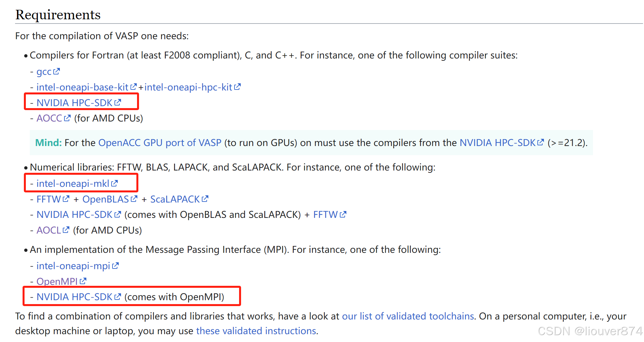Click 'Compilers for Fortran' bullet text
The image size is (644, 342).
pos(274,56)
